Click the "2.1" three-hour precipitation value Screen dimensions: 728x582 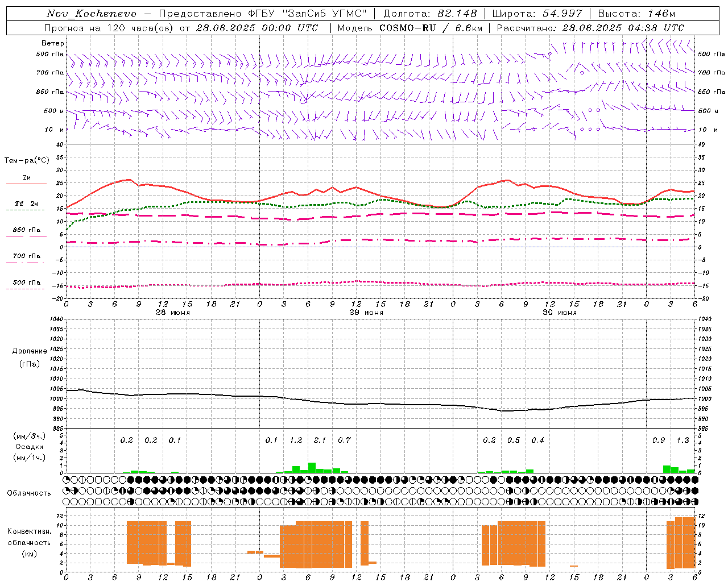pos(320,440)
